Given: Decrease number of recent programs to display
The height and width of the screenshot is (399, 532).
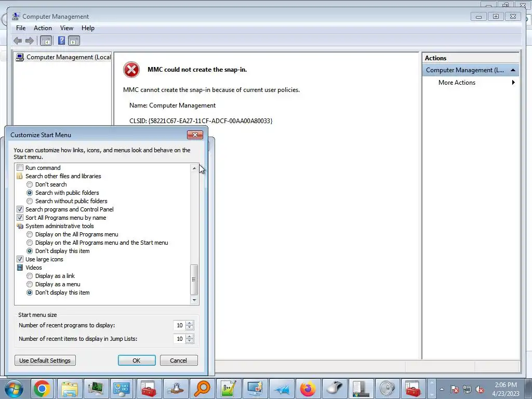Looking at the screenshot, I should point(190,328).
